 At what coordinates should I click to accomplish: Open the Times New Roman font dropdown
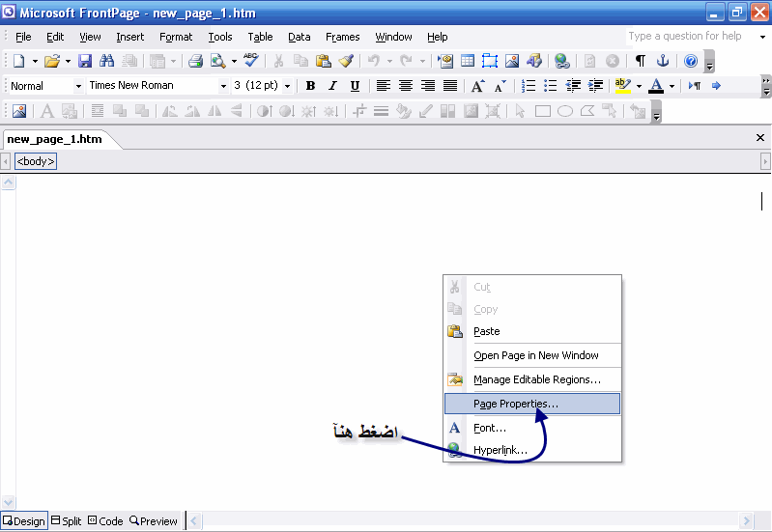[223, 86]
